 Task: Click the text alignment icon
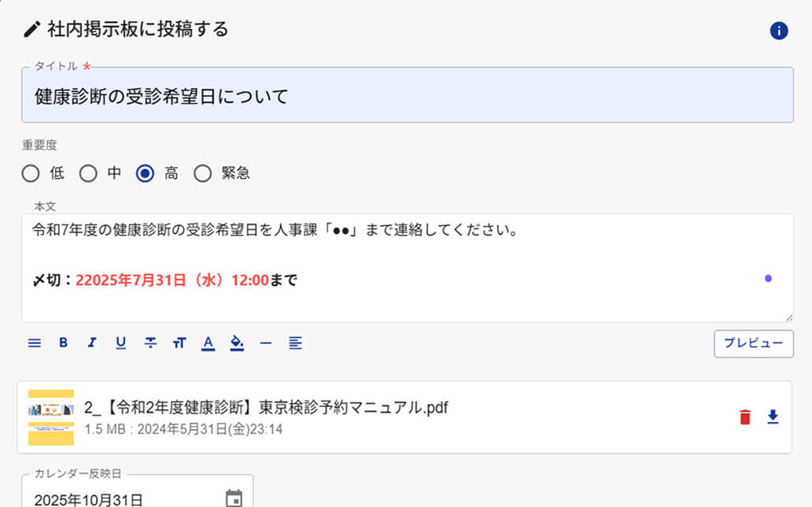coord(295,342)
